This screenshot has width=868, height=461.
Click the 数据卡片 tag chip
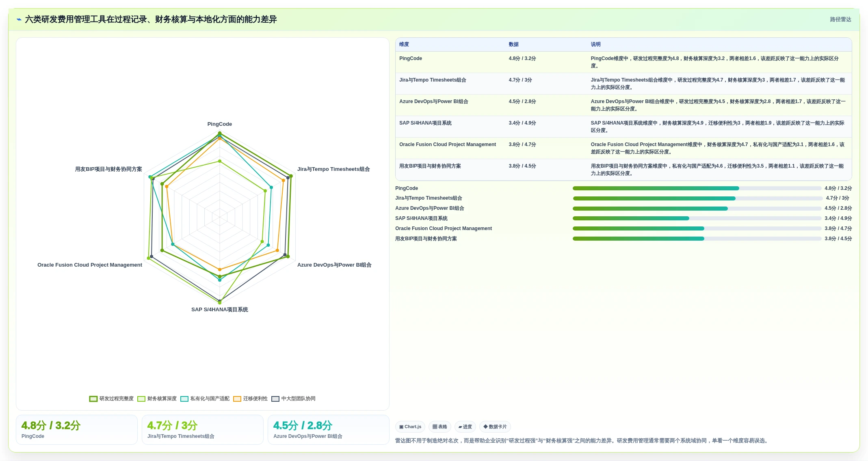495,427
